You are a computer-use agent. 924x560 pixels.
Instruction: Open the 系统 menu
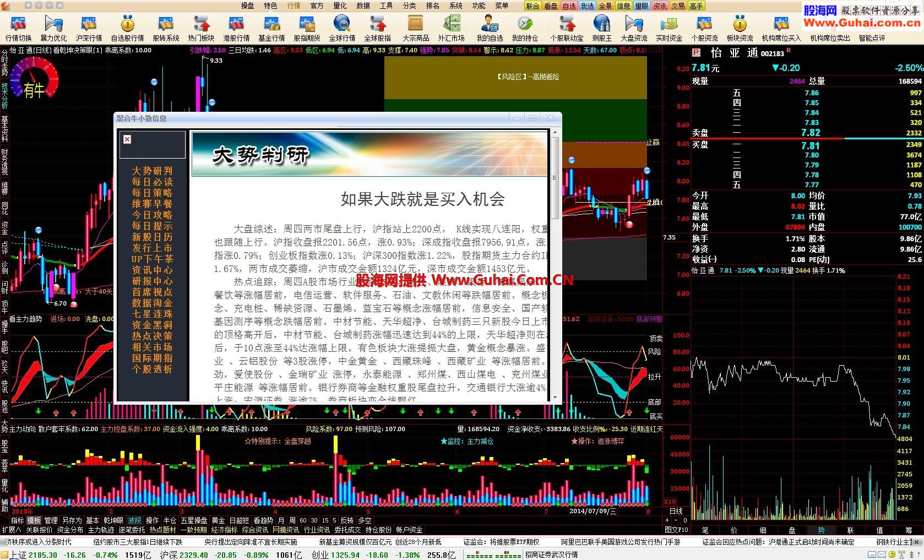point(456,6)
